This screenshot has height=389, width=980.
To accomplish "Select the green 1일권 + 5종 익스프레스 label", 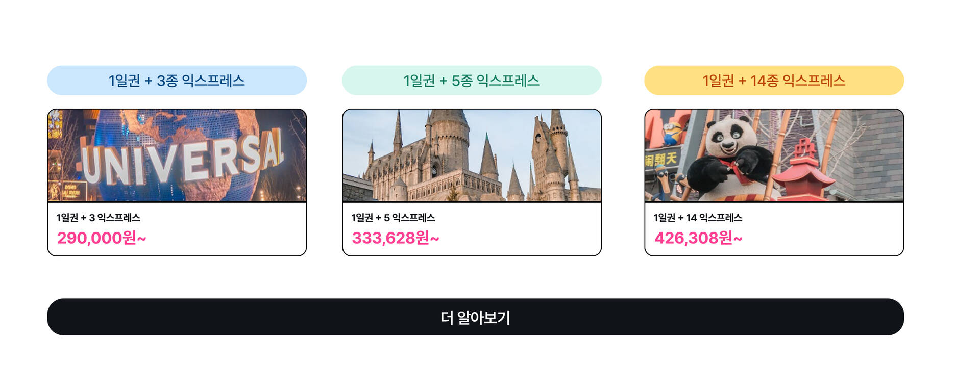I will pos(472,81).
